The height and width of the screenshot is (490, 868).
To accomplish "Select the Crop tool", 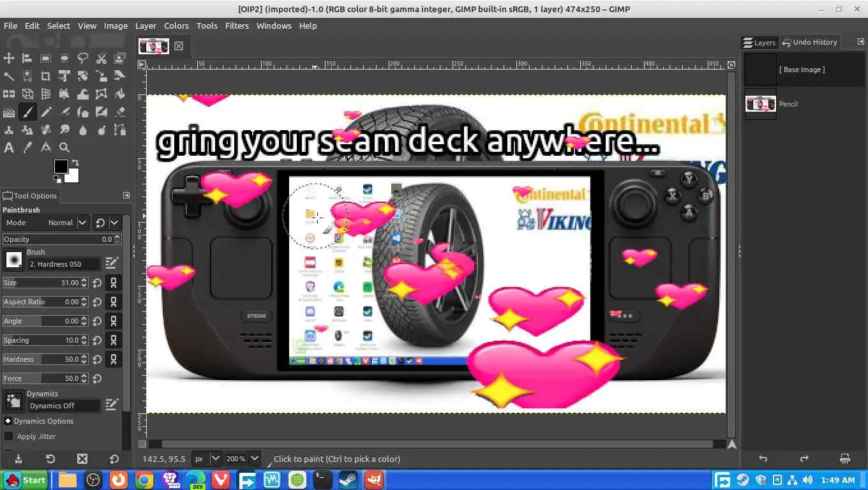I will click(46, 76).
